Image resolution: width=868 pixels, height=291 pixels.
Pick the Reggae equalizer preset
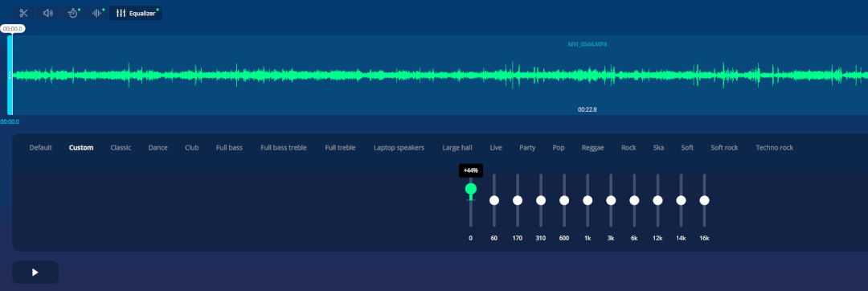[592, 148]
